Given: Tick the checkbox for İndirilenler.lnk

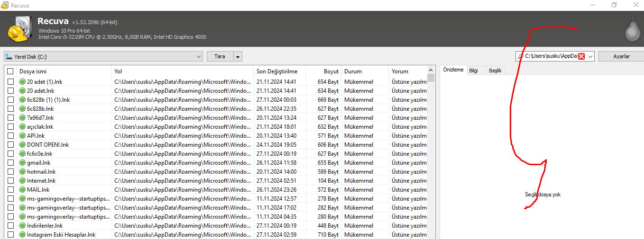Looking at the screenshot, I should click(10, 226).
